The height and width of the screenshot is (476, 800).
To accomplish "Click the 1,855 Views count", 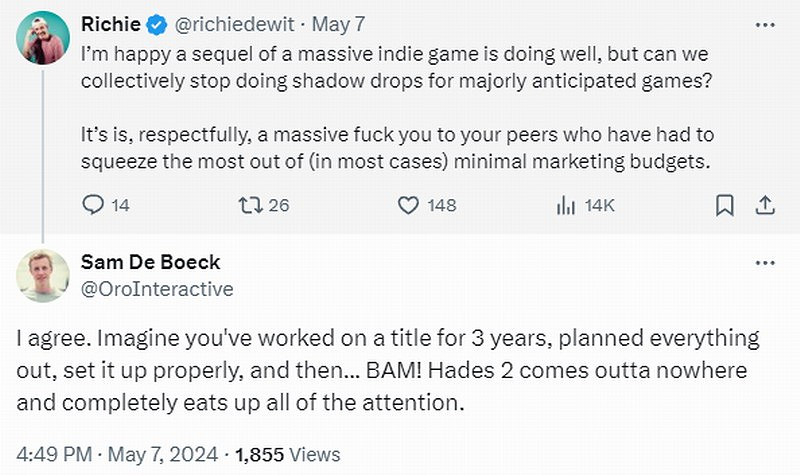I will [288, 454].
